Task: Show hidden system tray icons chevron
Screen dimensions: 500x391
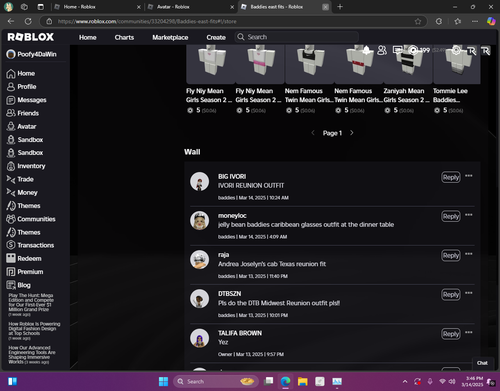Action: [x=405, y=381]
